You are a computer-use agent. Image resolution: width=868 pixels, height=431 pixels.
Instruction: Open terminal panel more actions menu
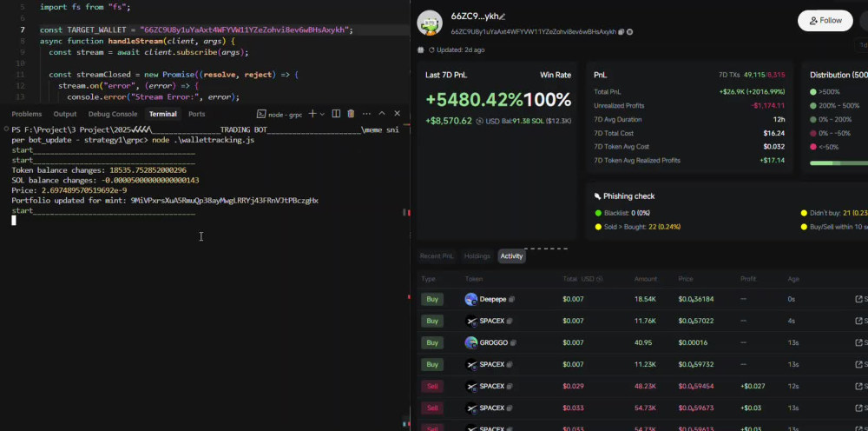point(366,114)
